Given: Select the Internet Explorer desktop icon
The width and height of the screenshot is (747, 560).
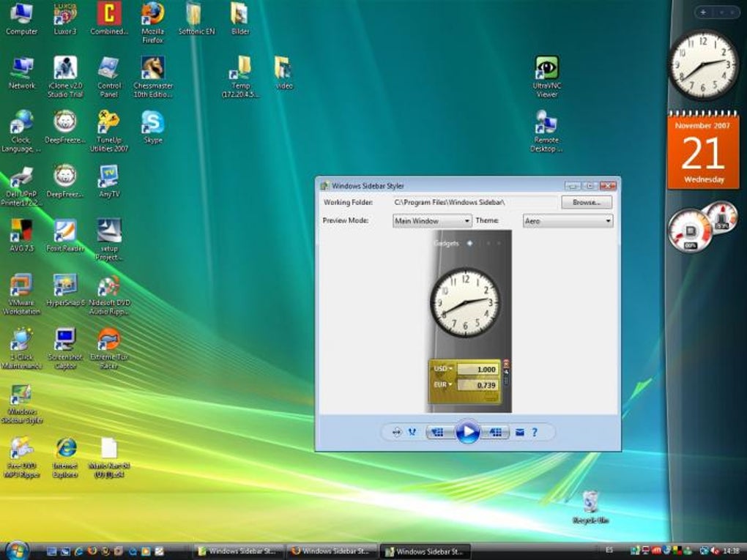Looking at the screenshot, I should pyautogui.click(x=65, y=458).
